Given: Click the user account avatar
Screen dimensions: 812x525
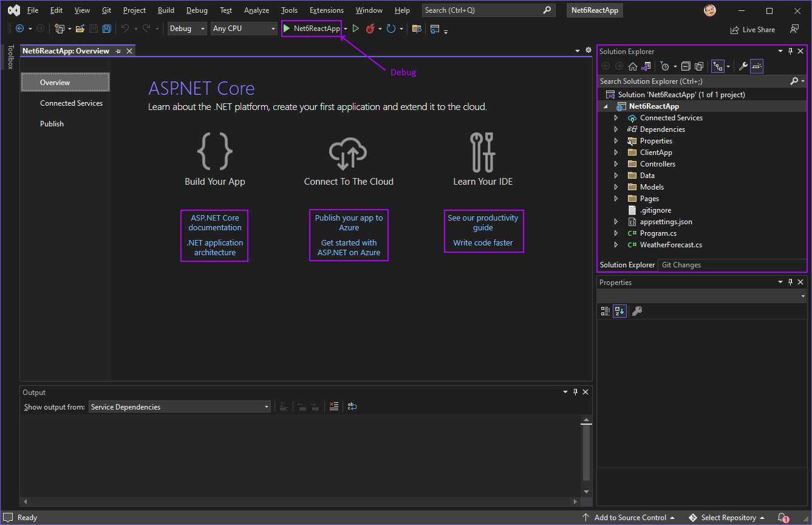Looking at the screenshot, I should point(710,10).
